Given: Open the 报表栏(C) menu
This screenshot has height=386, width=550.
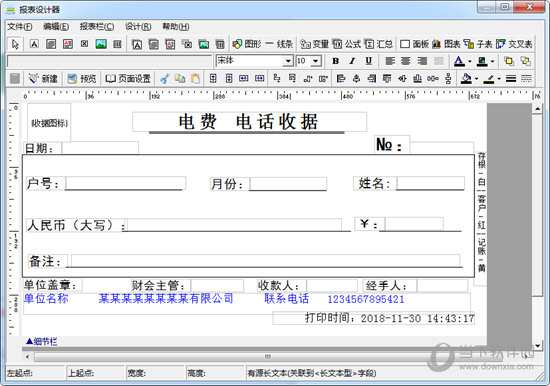Looking at the screenshot, I should [x=97, y=27].
